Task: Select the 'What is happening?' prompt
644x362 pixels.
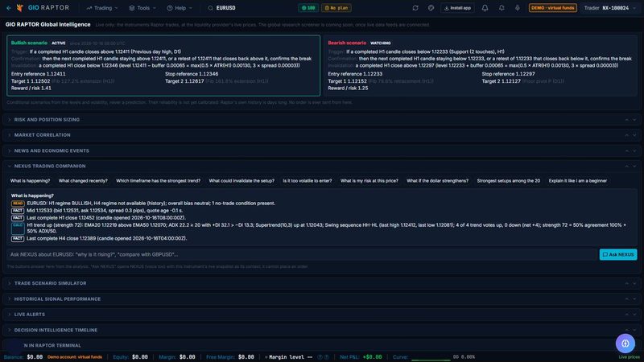Action: tap(30, 180)
